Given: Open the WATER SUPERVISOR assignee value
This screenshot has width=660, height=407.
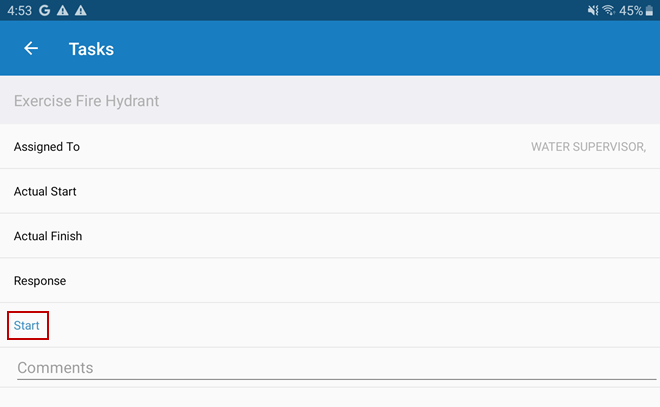Looking at the screenshot, I should (x=588, y=147).
